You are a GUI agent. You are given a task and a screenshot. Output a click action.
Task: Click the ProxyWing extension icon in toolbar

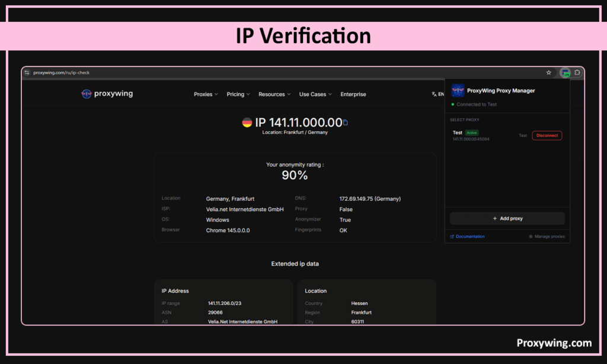point(566,73)
